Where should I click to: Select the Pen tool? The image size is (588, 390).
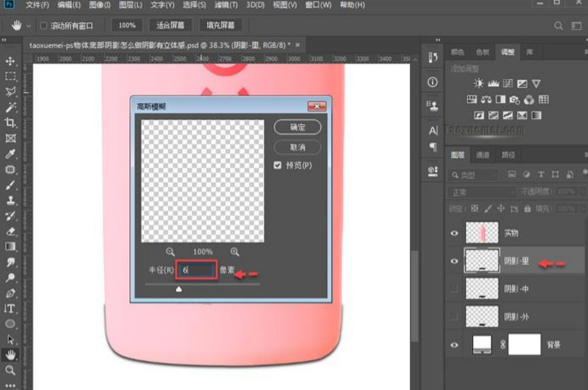pos(10,293)
